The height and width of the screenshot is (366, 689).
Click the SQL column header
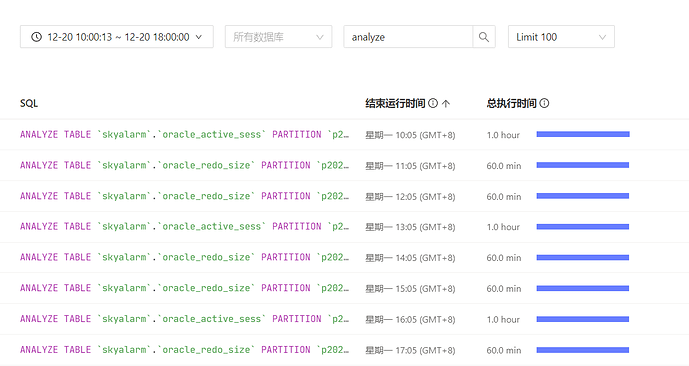(x=29, y=103)
